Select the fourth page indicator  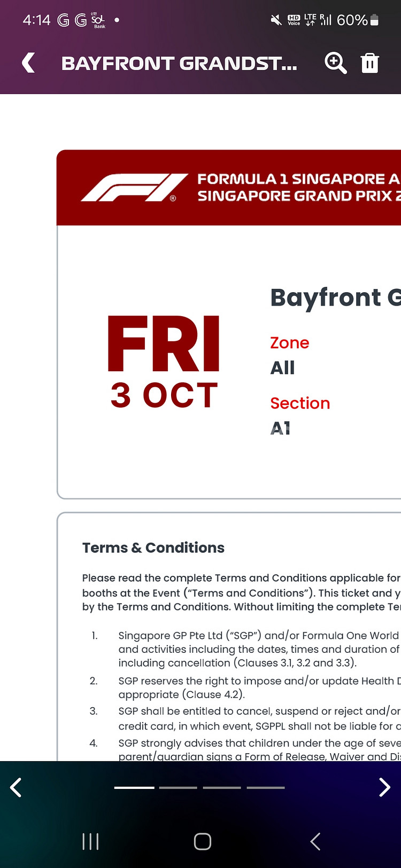tap(266, 787)
